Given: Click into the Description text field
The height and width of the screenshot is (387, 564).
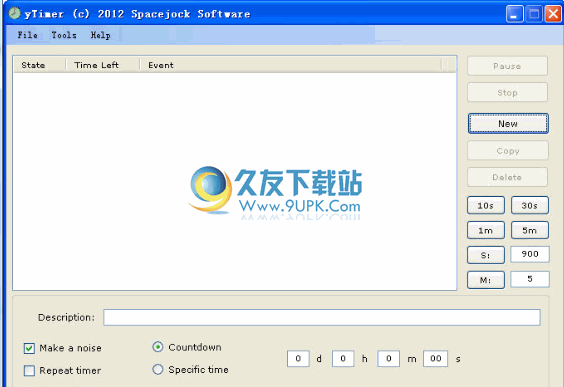Looking at the screenshot, I should pyautogui.click(x=322, y=318).
